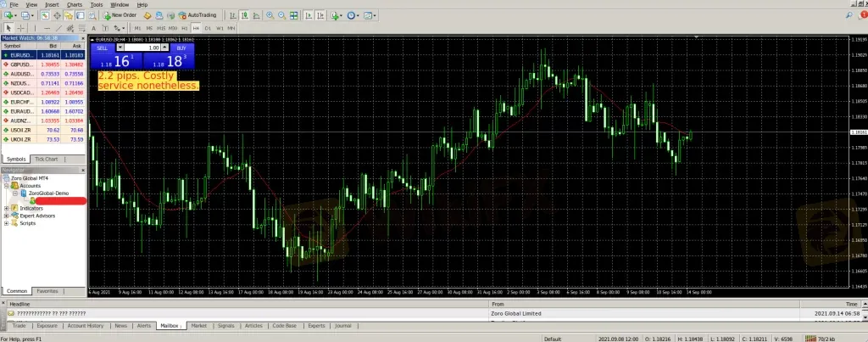The width and height of the screenshot is (868, 342).
Task: Toggle the Data Window crosshair-circle icon
Action: [57, 15]
